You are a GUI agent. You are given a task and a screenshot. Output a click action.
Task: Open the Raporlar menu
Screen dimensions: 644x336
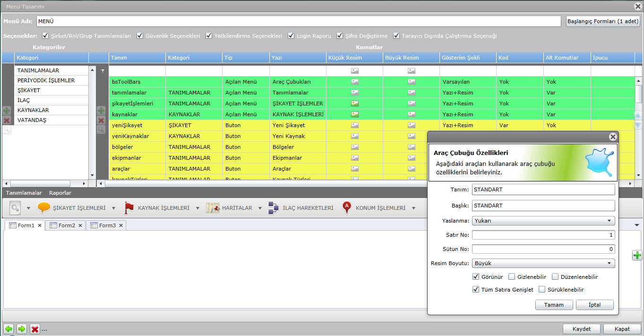tap(60, 193)
